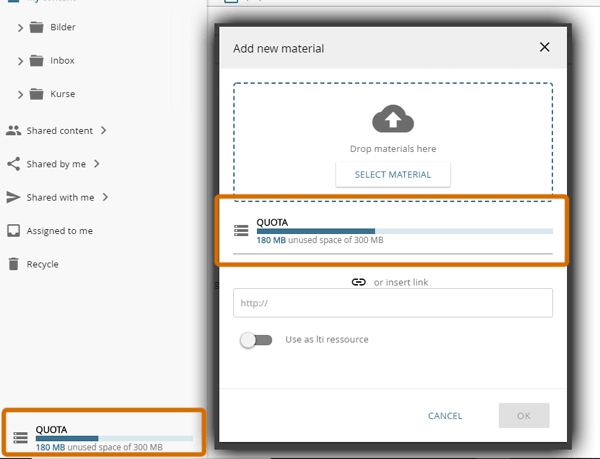The height and width of the screenshot is (459, 600).
Task: Open the Recycle trash bin icon
Action: pos(14,264)
